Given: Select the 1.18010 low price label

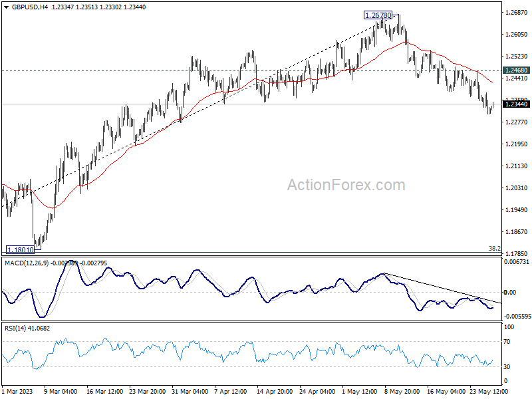Looking at the screenshot, I should tap(21, 250).
